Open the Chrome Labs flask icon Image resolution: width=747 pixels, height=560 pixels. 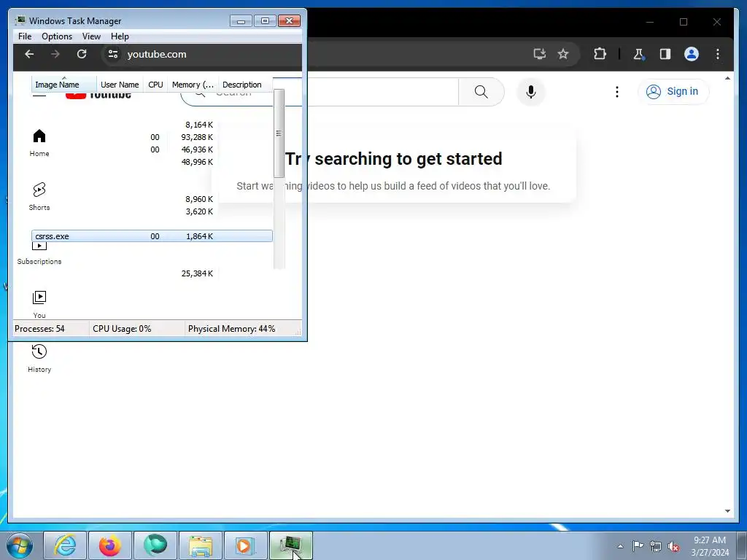click(x=638, y=54)
